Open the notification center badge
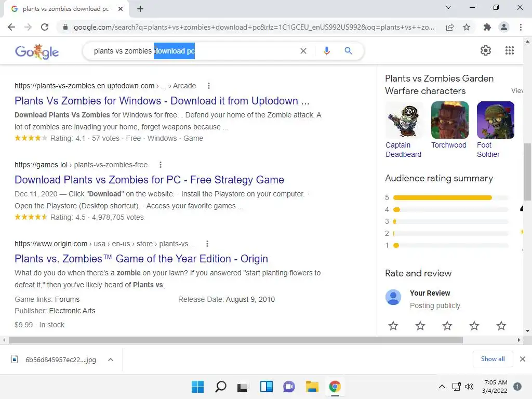Screen dimensions: 532x399 click(517, 387)
